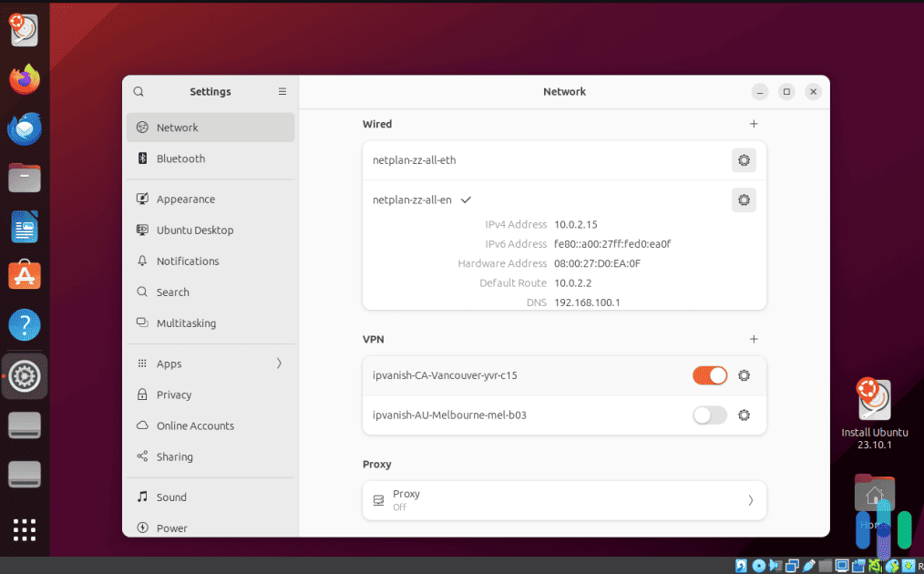Add a new VPN with the plus button
924x574 pixels.
754,338
